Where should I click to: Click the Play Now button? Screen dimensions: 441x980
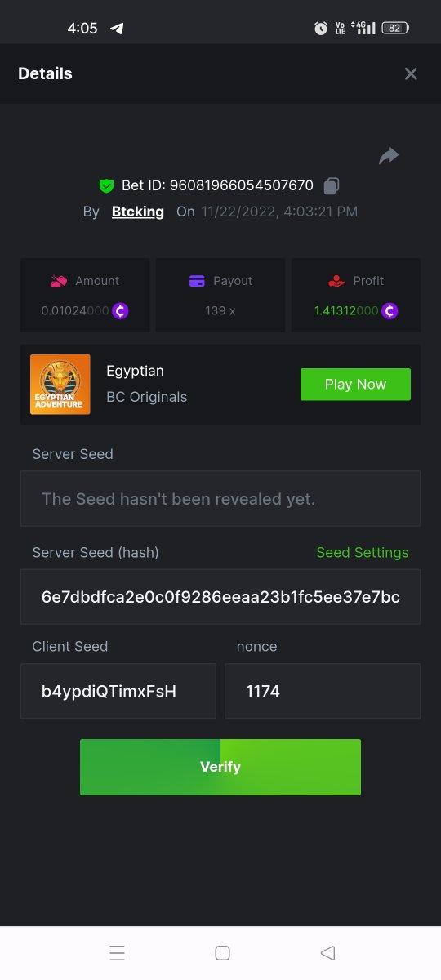[355, 385]
